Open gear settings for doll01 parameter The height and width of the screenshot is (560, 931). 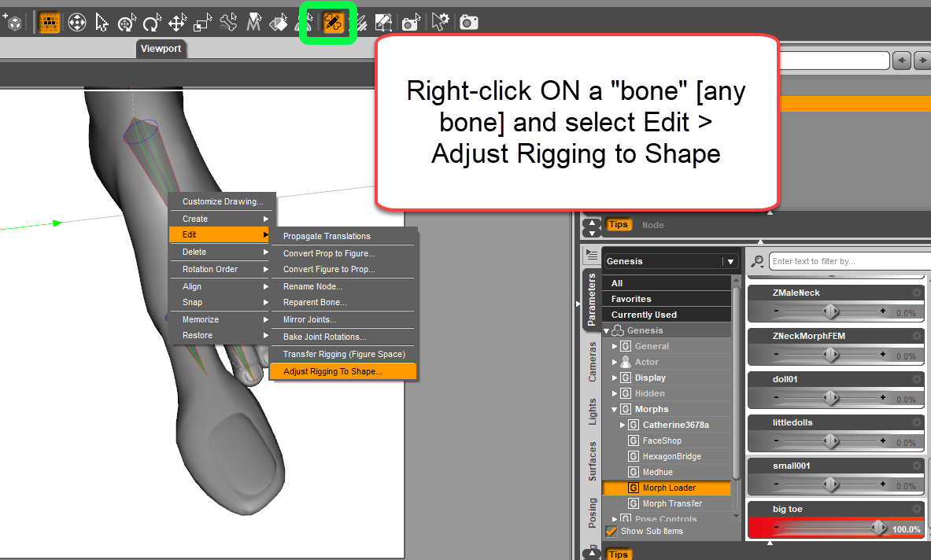coord(917,379)
